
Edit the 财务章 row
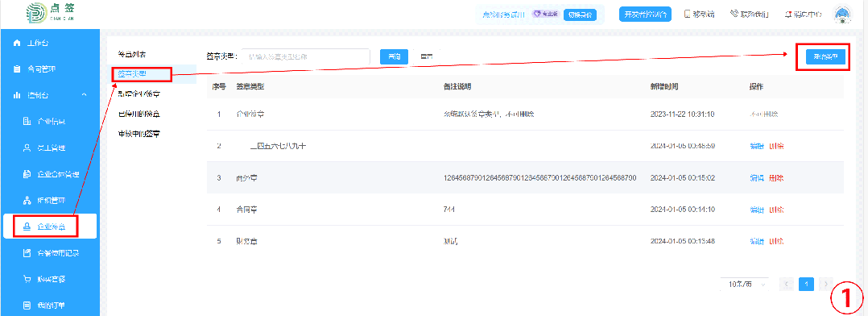tap(757, 241)
